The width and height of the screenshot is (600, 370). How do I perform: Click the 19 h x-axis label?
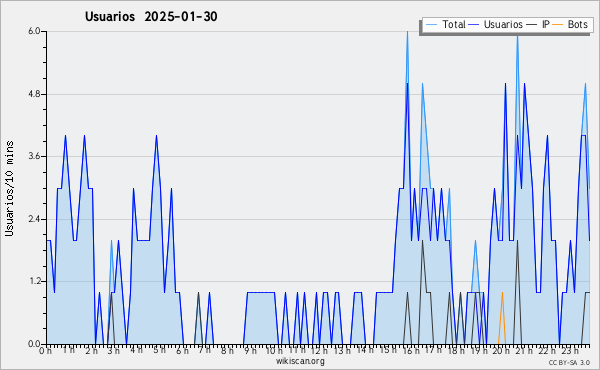(479, 351)
